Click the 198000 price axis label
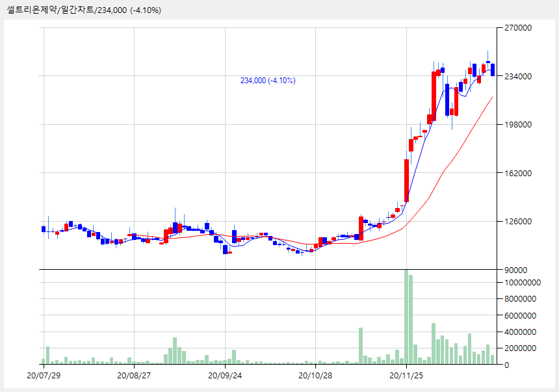Image resolution: width=559 pixels, height=392 pixels. [x=518, y=124]
